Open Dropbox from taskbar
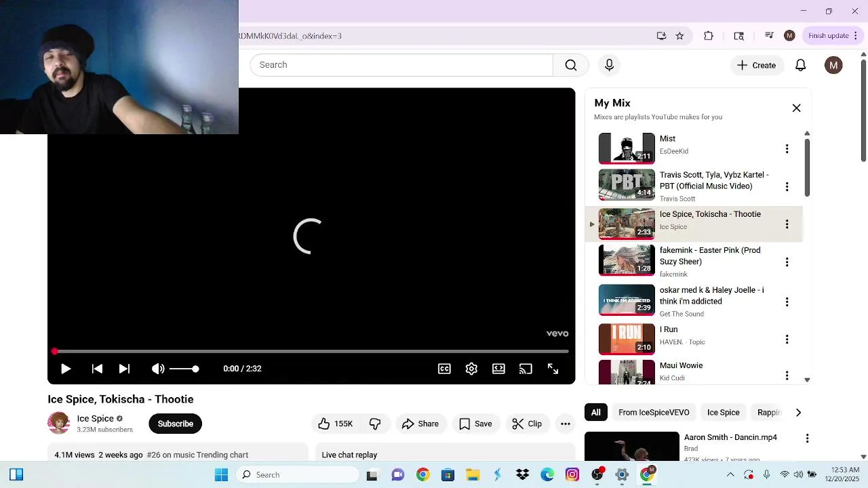The width and height of the screenshot is (868, 488). coord(522,474)
